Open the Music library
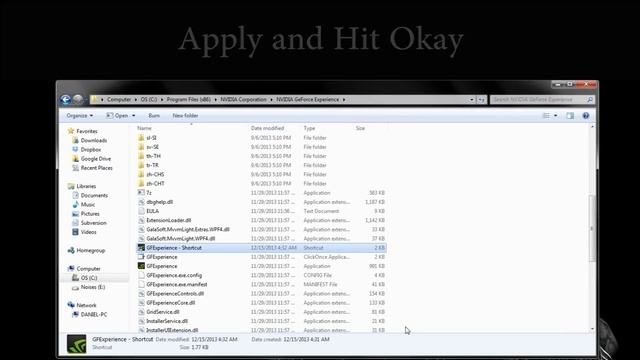The image size is (640, 360). (x=87, y=204)
